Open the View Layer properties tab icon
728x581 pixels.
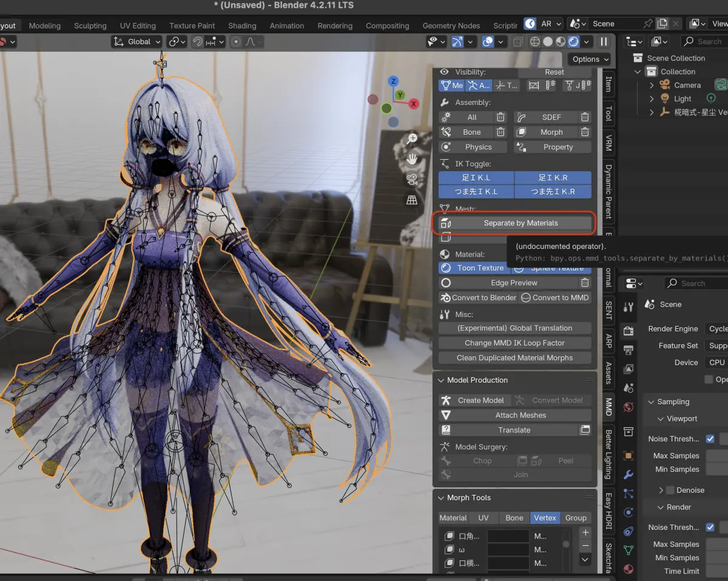[x=629, y=369]
